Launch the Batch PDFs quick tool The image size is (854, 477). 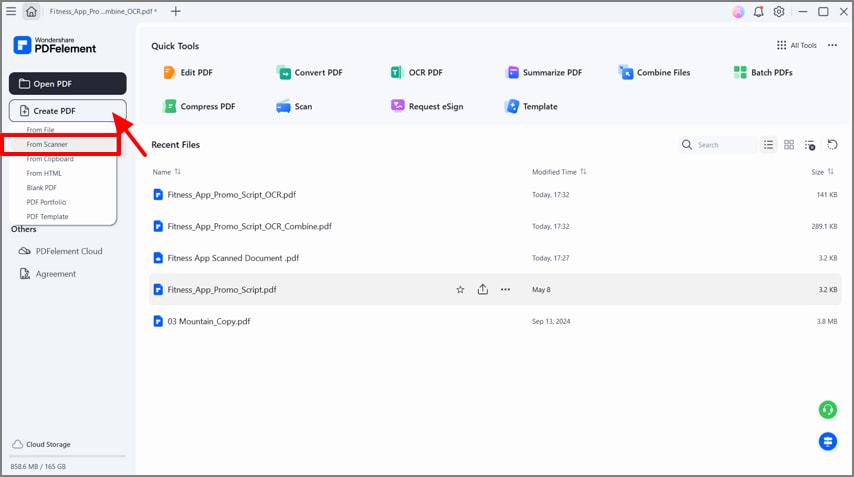pyautogui.click(x=763, y=72)
